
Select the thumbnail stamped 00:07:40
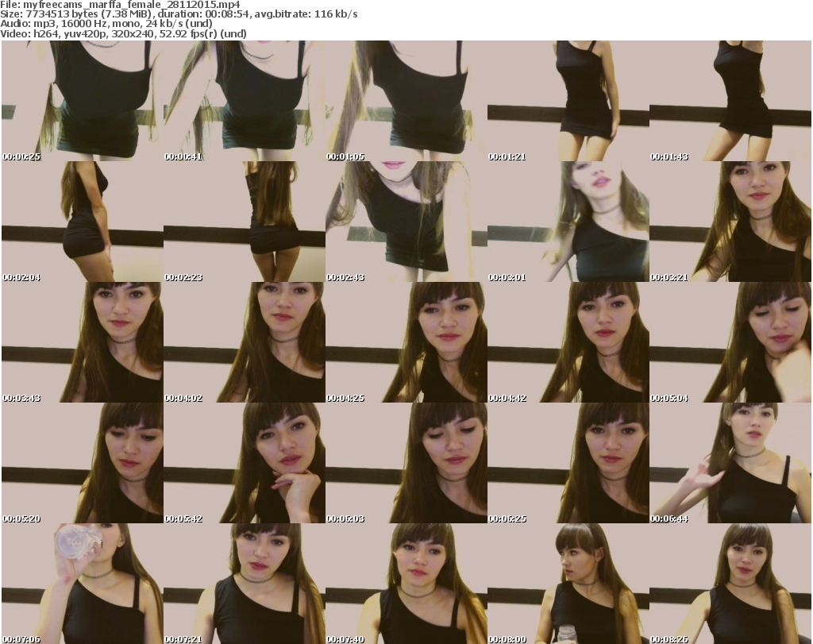[x=406, y=584]
